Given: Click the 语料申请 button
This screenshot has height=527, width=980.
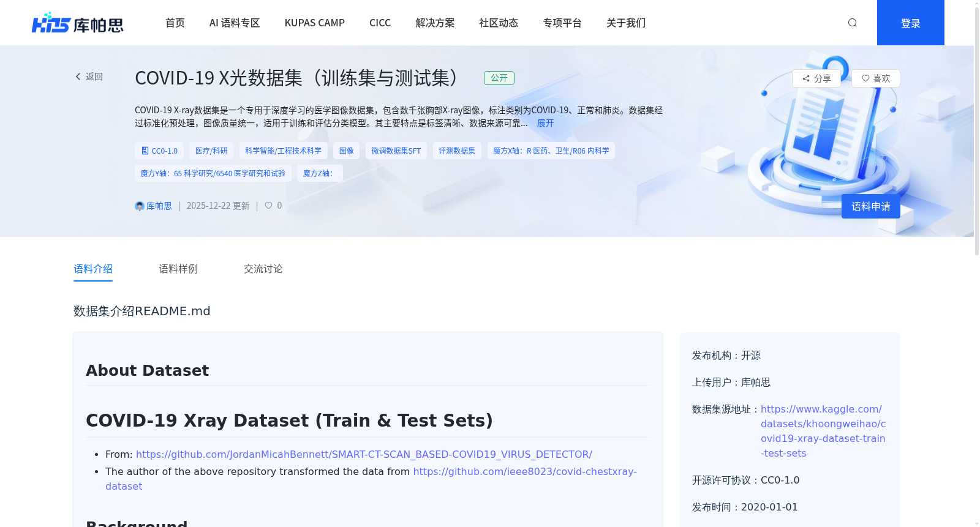Looking at the screenshot, I should (871, 206).
